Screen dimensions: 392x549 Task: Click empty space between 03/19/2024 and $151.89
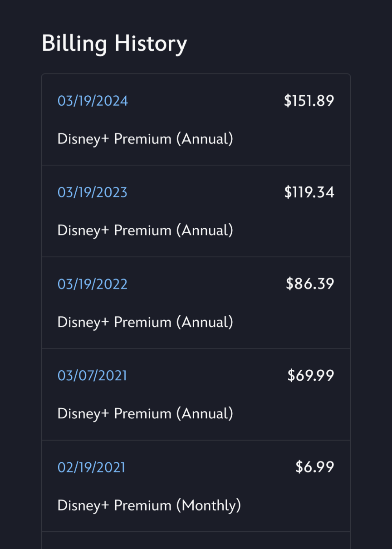click(204, 101)
